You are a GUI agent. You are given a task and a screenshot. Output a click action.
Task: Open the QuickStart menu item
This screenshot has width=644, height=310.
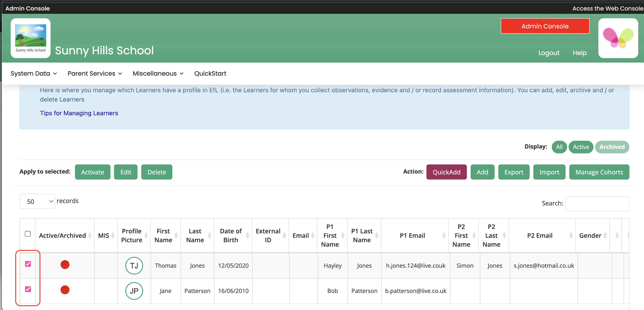tap(210, 73)
